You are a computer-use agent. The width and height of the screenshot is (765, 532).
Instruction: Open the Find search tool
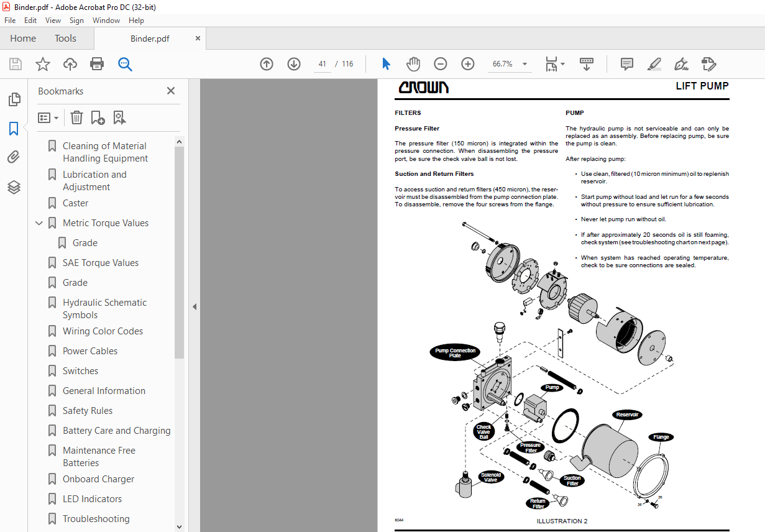pyautogui.click(x=124, y=64)
